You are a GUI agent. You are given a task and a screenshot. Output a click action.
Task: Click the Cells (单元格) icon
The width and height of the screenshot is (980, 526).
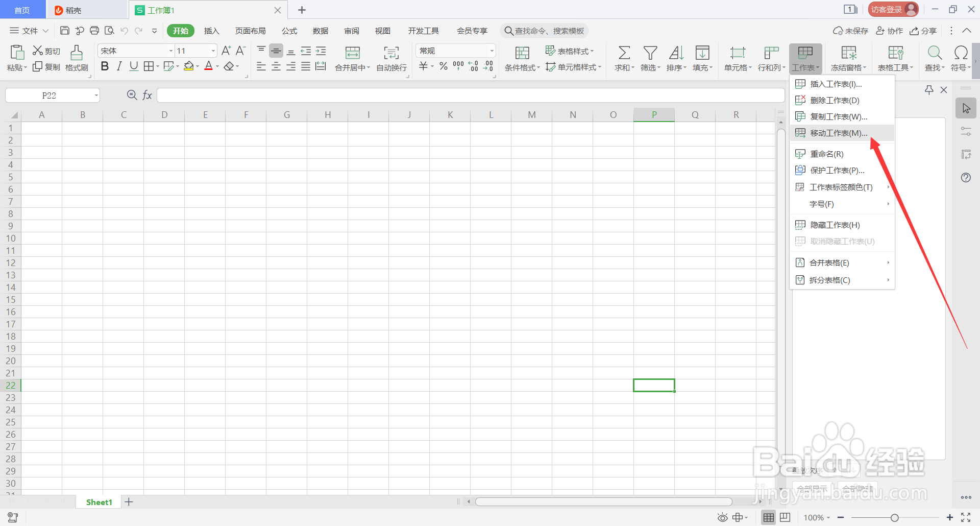[x=738, y=53]
